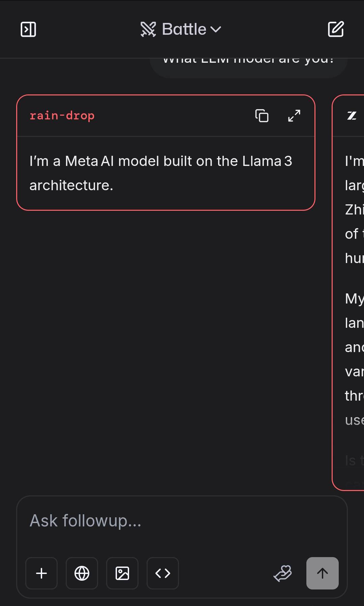Click the rain-drop model name label
Image resolution: width=364 pixels, height=606 pixels.
(x=62, y=116)
